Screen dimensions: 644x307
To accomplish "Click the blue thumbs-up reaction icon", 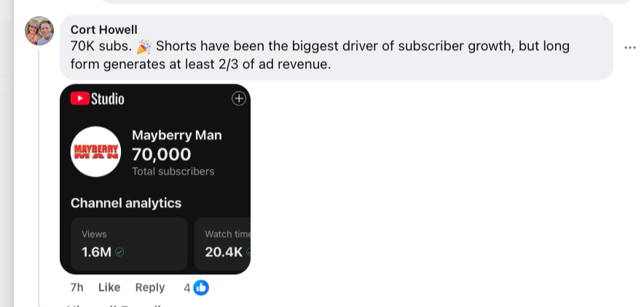I will coord(201,287).
